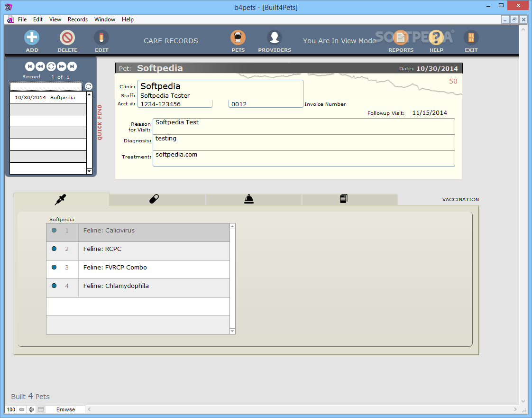This screenshot has height=418, width=532.
Task: Open the Window menu
Action: click(104, 19)
